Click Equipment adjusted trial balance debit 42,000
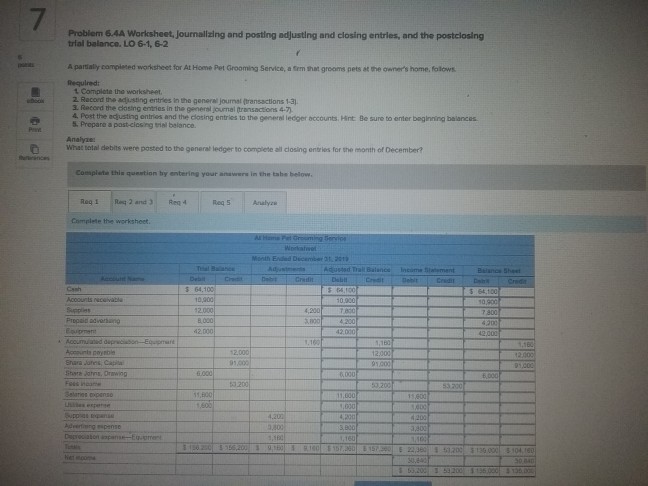Viewport: 648px width, 486px height. (x=340, y=332)
